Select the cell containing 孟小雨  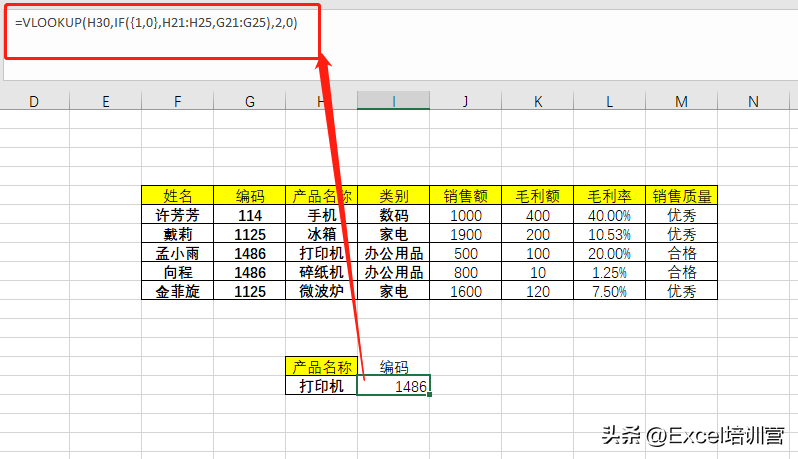(178, 253)
